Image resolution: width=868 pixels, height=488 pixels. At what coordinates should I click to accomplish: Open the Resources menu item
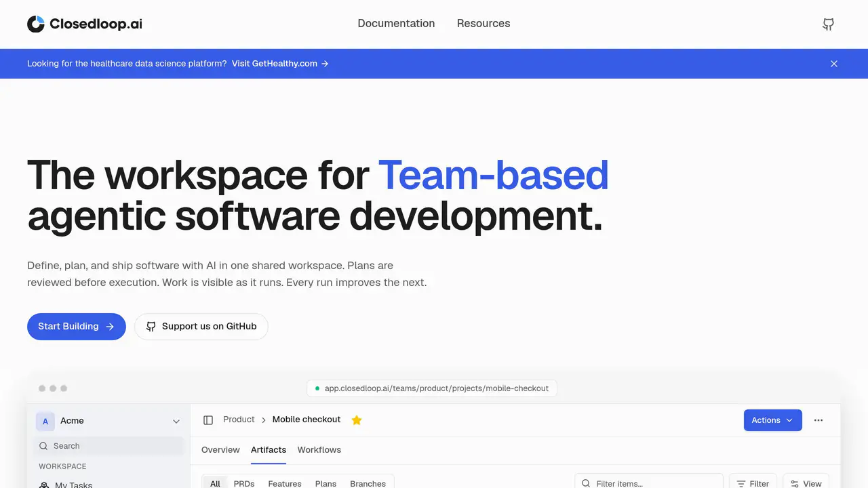coord(484,24)
